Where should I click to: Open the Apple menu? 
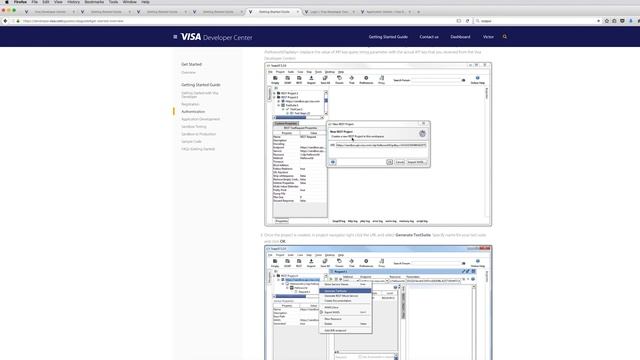pos(7,2)
